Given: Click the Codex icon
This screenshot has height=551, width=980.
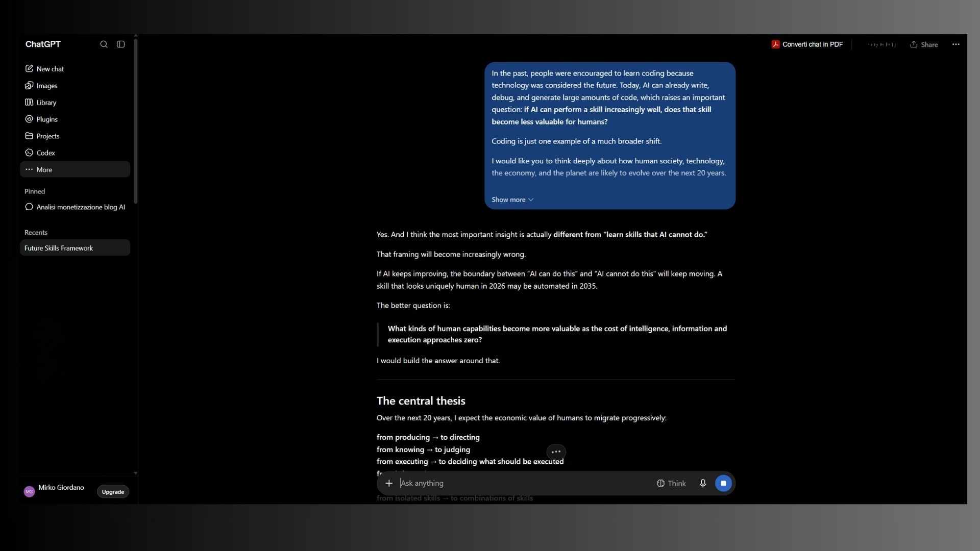Looking at the screenshot, I should tap(29, 153).
